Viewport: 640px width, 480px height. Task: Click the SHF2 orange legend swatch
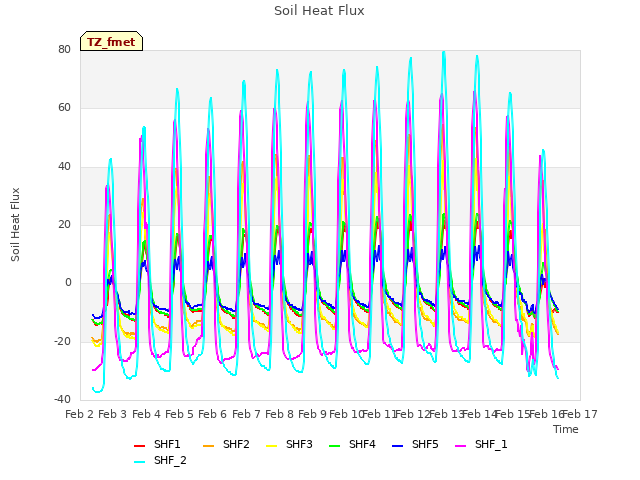(x=208, y=445)
